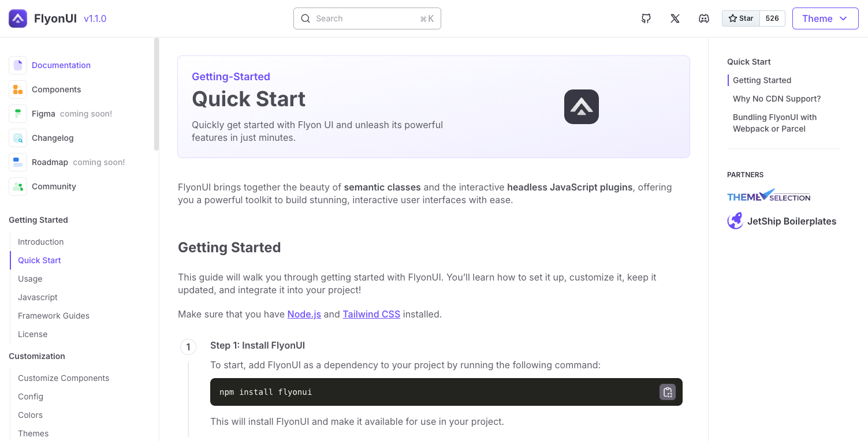Open the GitHub repository icon
Image resolution: width=868 pixels, height=441 pixels.
tap(646, 18)
